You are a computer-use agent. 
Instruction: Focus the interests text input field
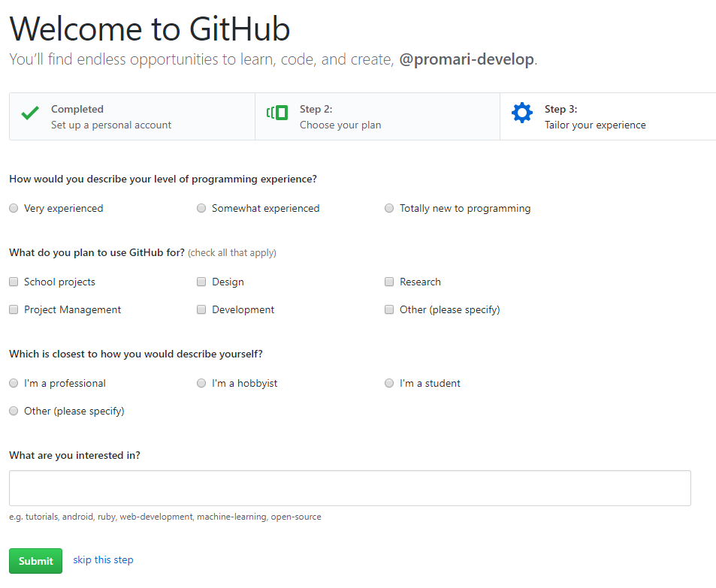click(350, 488)
